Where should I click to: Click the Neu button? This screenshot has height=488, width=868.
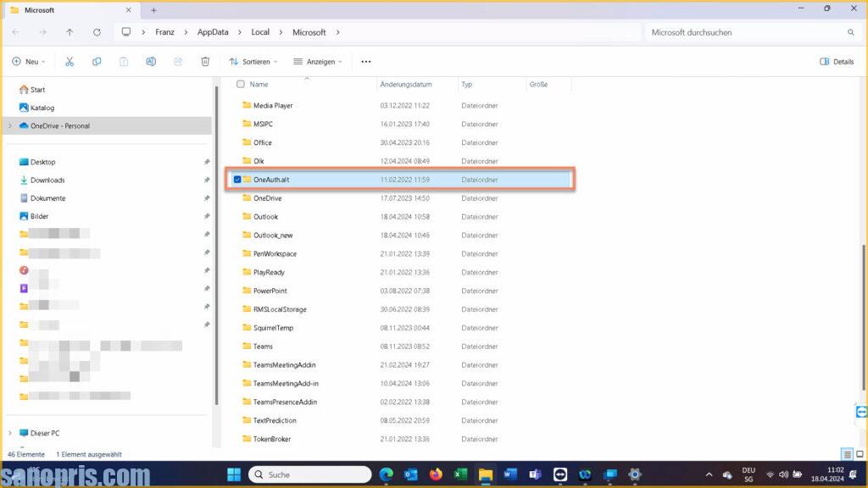click(x=27, y=62)
